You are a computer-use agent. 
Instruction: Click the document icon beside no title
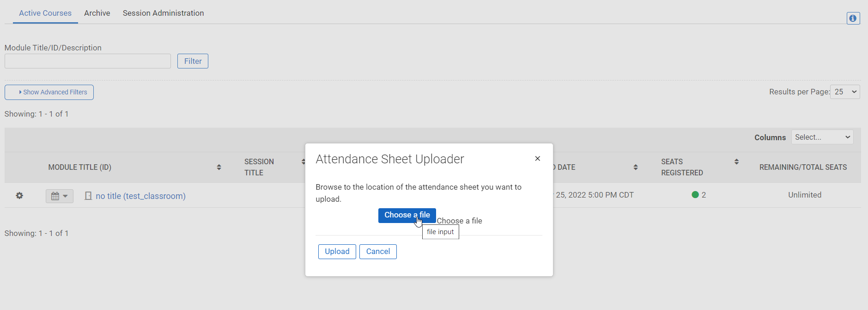(88, 196)
